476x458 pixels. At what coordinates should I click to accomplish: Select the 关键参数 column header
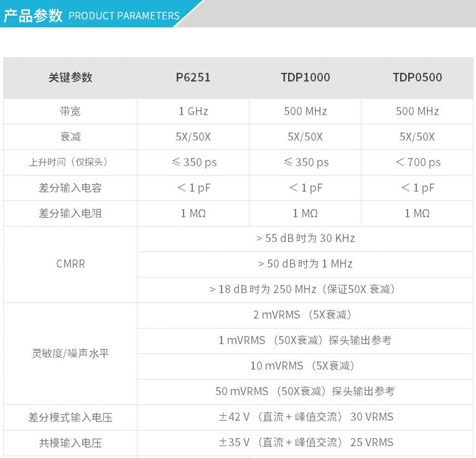point(70,77)
